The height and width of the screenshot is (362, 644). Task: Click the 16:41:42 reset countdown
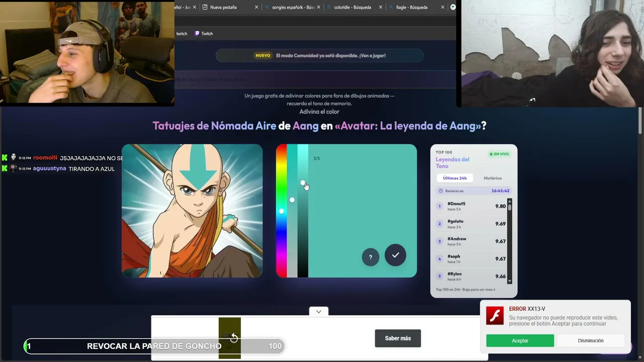[500, 191]
